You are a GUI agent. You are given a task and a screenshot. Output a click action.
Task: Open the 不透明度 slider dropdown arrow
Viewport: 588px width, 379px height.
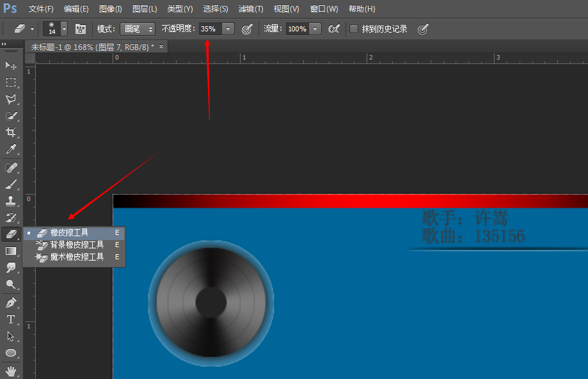228,29
